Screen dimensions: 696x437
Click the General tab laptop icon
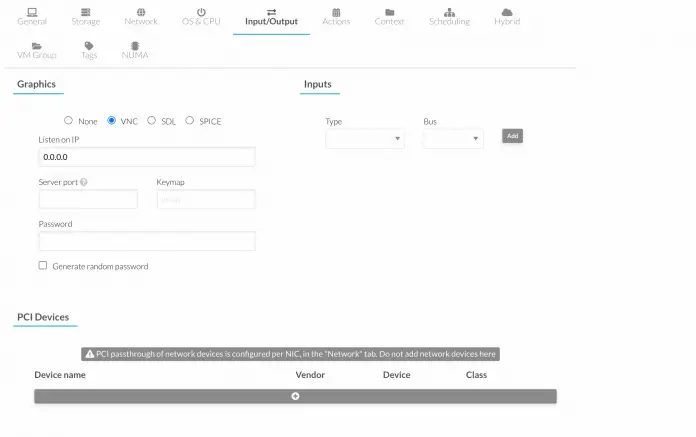[32, 12]
